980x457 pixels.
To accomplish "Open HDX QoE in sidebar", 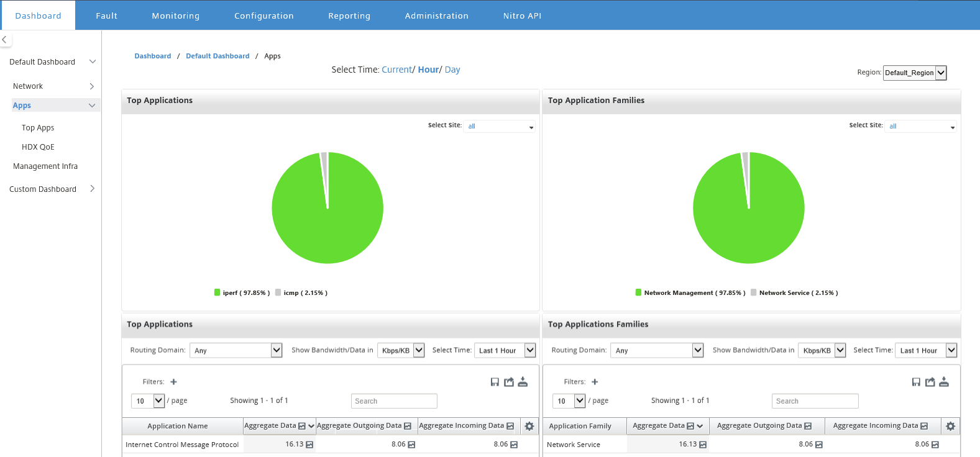I will (38, 147).
